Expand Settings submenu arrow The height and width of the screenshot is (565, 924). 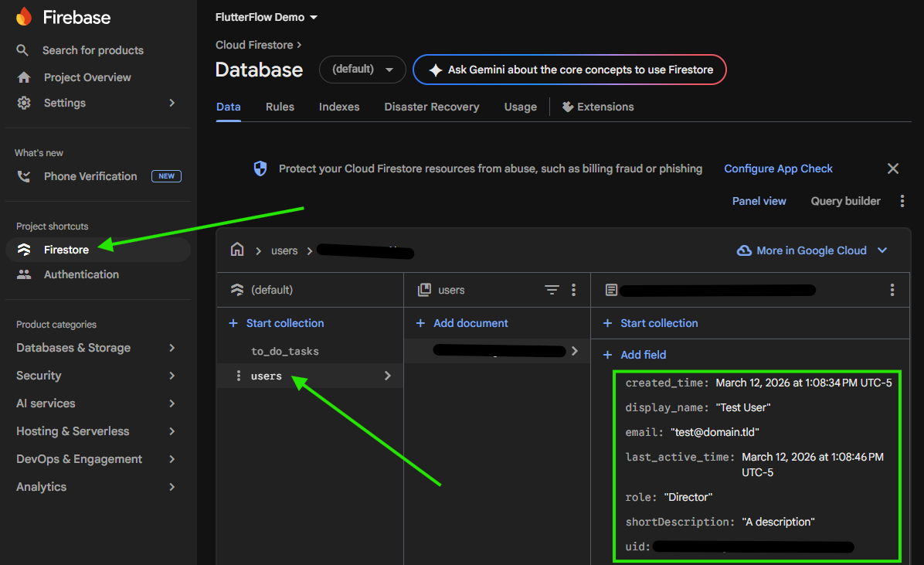pos(172,103)
